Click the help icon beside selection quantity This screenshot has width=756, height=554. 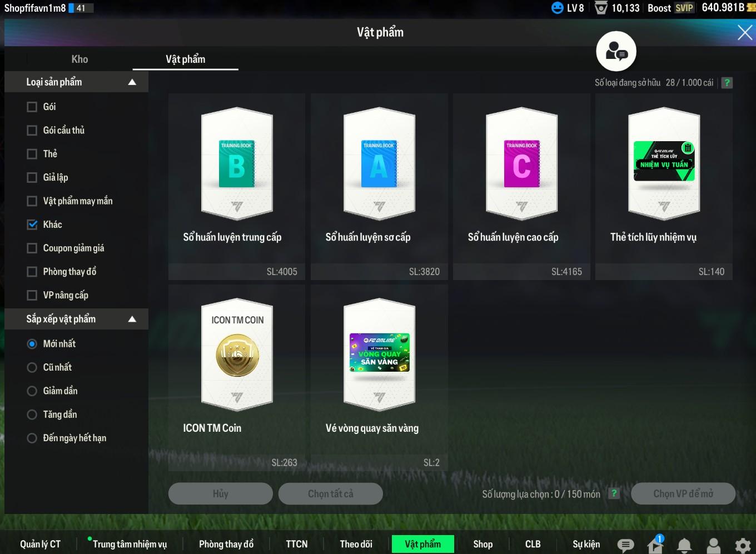point(614,493)
